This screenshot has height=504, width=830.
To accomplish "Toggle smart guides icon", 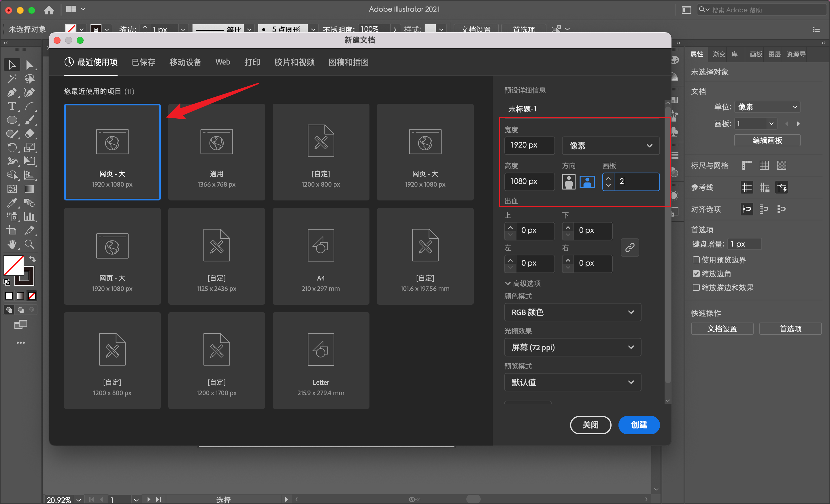I will click(781, 187).
